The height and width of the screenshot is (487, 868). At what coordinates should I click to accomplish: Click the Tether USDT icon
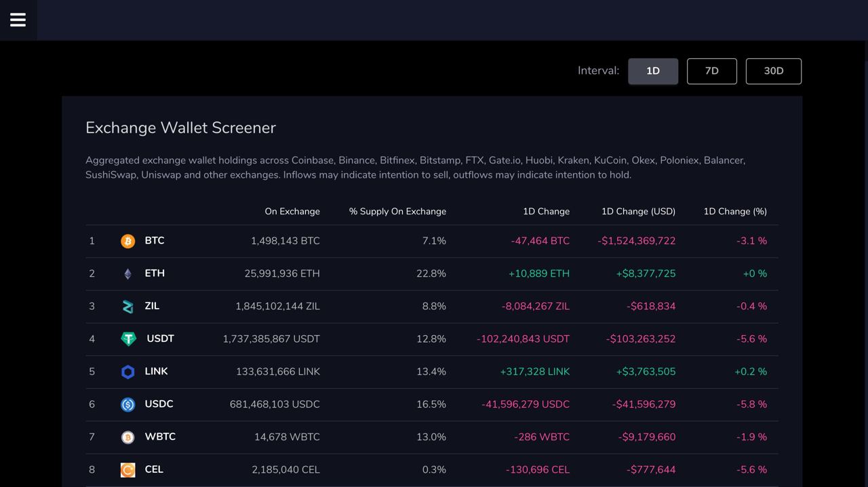coord(128,339)
